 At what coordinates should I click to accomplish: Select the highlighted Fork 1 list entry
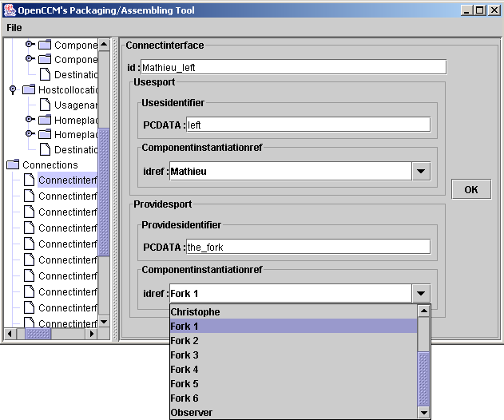(x=293, y=326)
